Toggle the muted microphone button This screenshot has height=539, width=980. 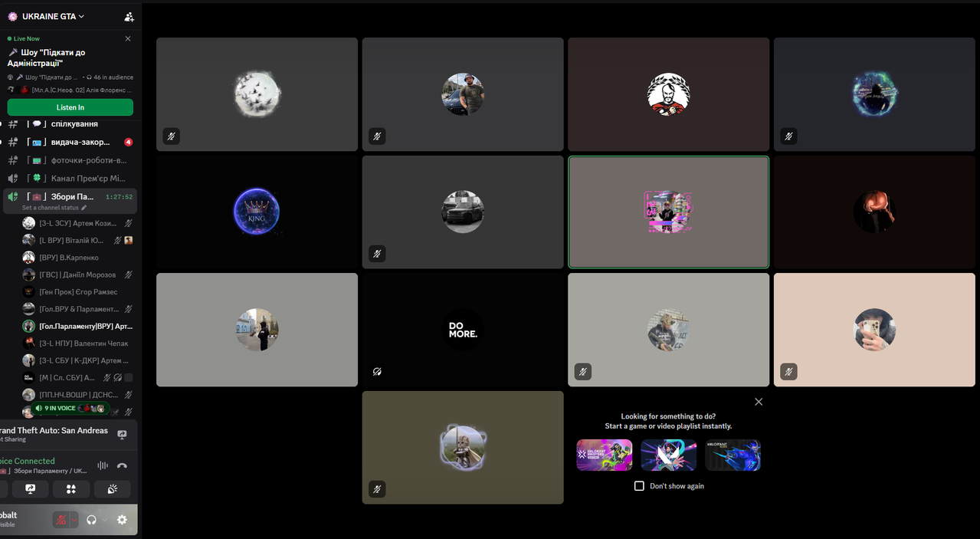coord(61,520)
